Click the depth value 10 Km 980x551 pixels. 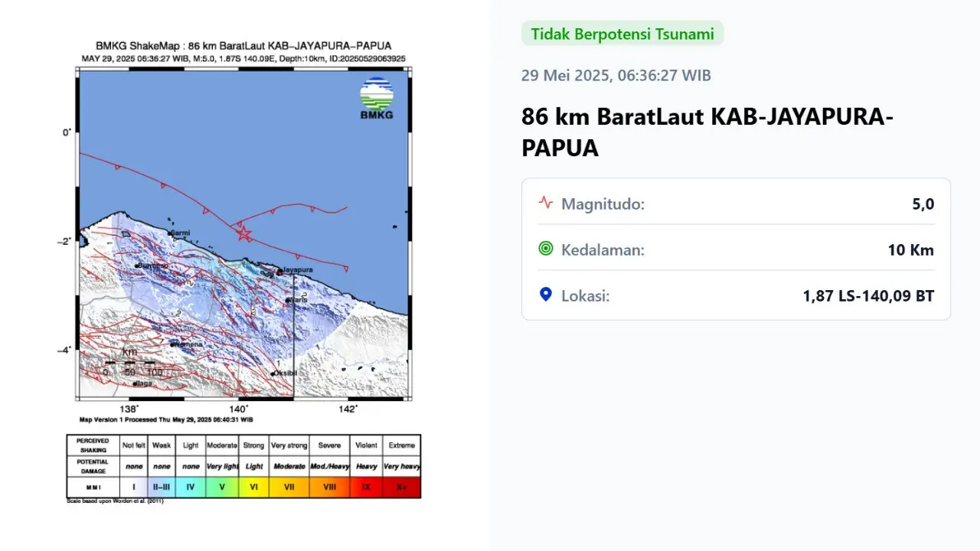[x=913, y=250]
